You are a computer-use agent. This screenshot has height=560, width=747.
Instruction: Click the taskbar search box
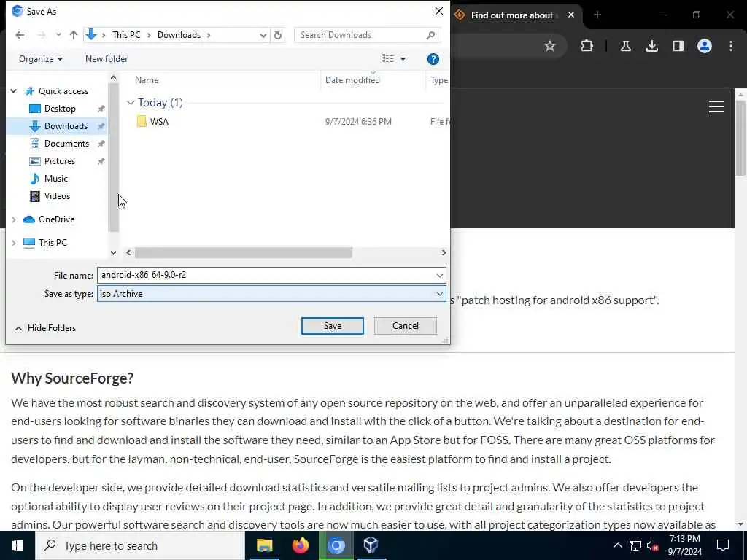point(140,545)
